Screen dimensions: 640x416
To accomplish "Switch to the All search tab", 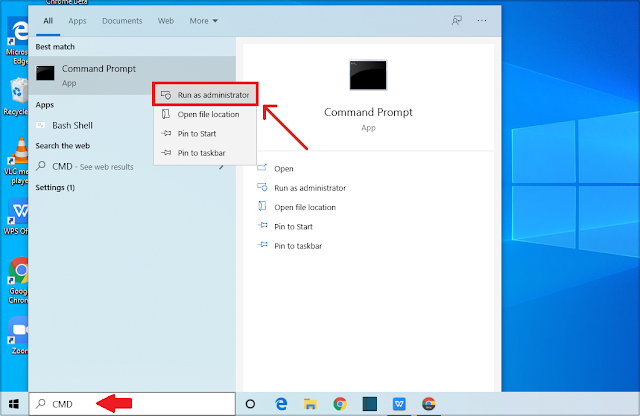I will (x=48, y=21).
